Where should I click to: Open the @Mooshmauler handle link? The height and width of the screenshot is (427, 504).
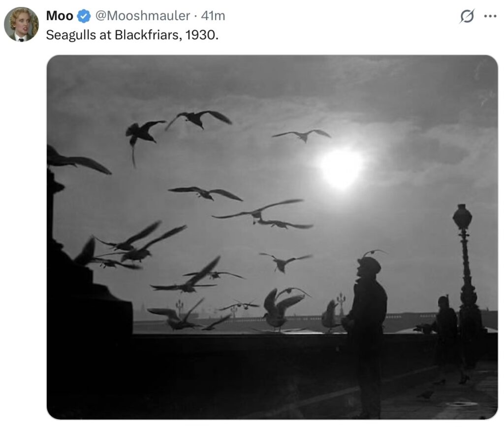pyautogui.click(x=142, y=16)
